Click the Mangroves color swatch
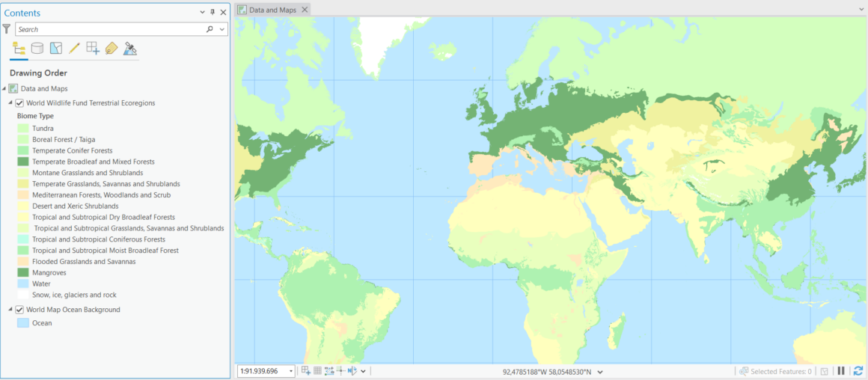Screen dimensions: 868x380 22,273
